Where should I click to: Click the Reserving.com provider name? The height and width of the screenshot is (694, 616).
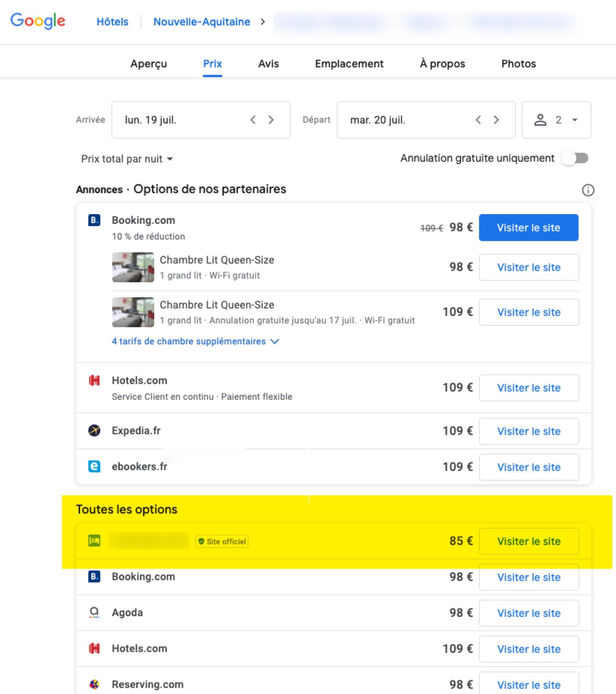(x=147, y=685)
